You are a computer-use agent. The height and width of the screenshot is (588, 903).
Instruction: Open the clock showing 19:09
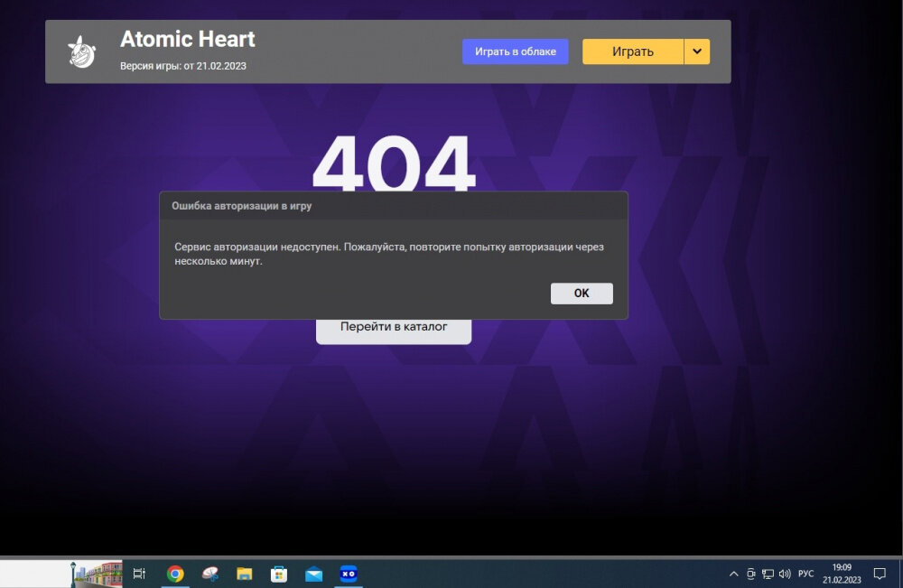tap(842, 574)
